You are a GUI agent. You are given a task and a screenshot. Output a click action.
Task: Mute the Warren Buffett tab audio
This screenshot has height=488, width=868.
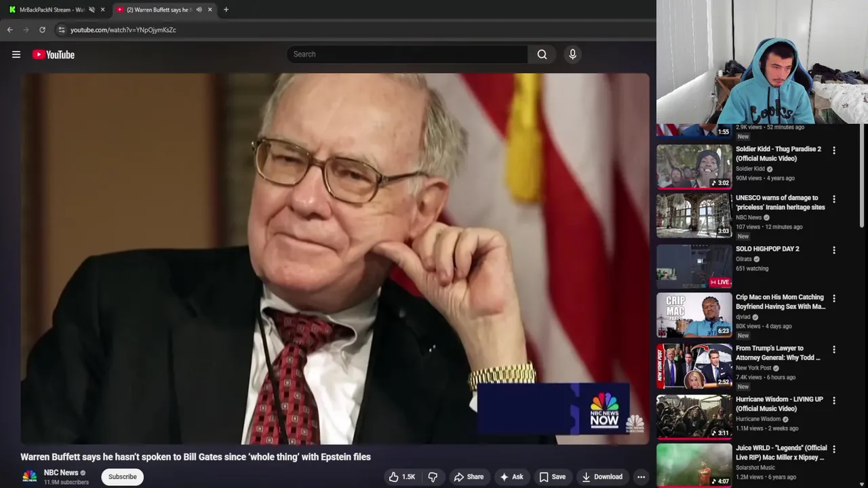tap(199, 9)
